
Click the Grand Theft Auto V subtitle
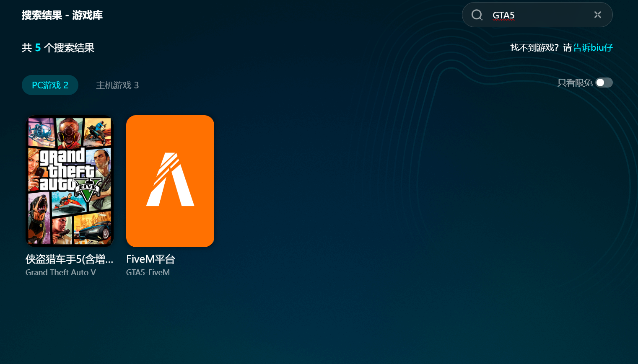click(61, 272)
